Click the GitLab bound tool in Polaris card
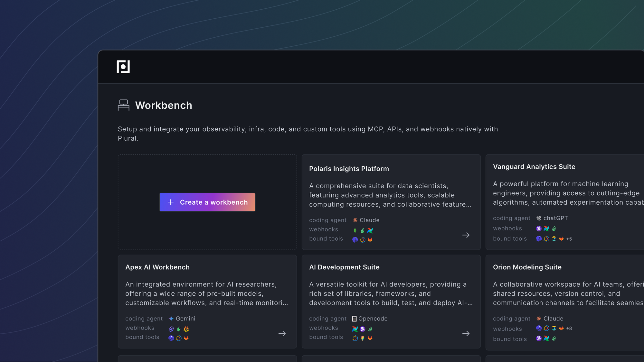The width and height of the screenshot is (644, 362). [x=370, y=240]
